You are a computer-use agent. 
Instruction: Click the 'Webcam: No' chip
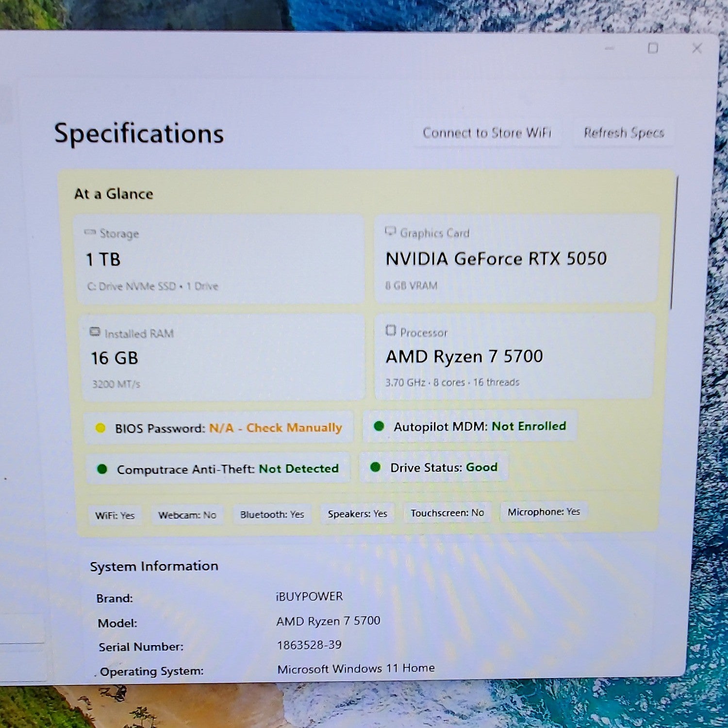click(x=187, y=515)
